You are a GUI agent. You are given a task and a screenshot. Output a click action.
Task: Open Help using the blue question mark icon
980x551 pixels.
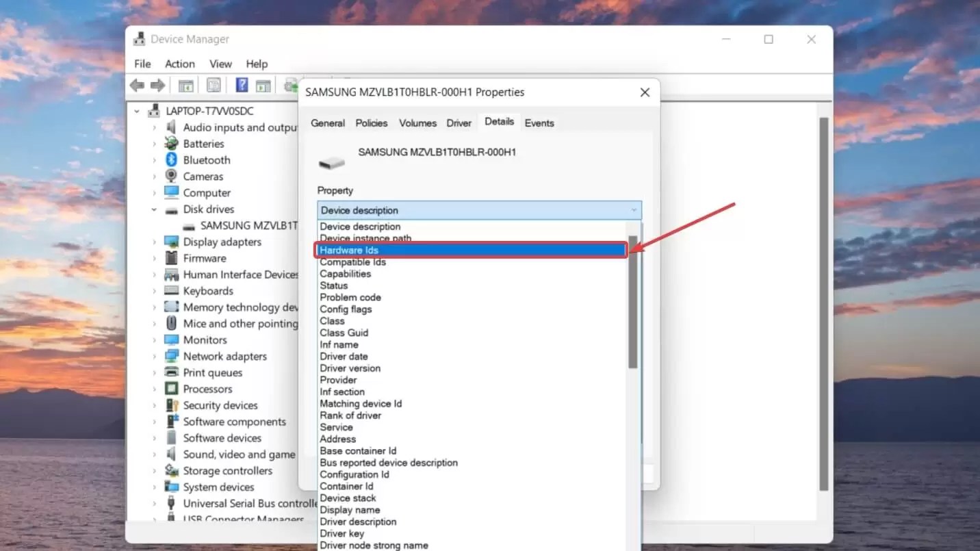click(241, 84)
